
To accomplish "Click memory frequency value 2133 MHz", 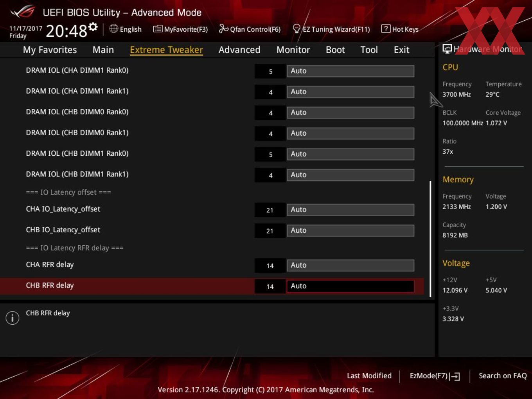I will click(x=457, y=207).
